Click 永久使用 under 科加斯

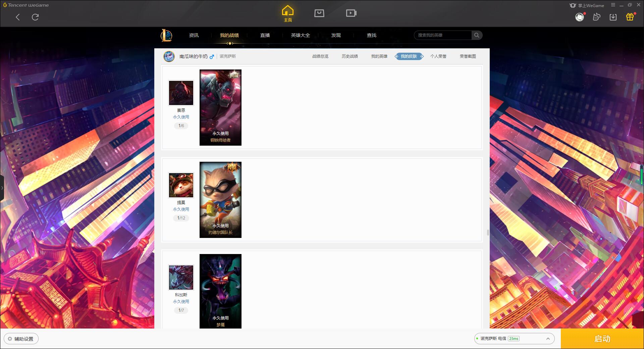(x=181, y=302)
